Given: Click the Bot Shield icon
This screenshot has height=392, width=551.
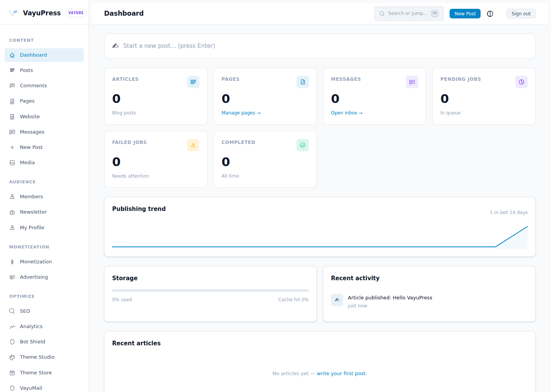Looking at the screenshot, I should [12, 342].
